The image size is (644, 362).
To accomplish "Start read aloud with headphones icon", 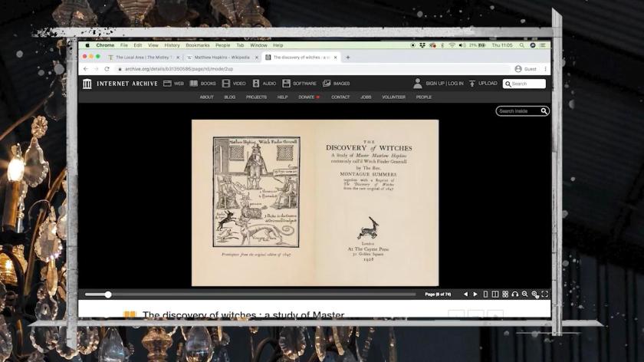I will 515,295.
